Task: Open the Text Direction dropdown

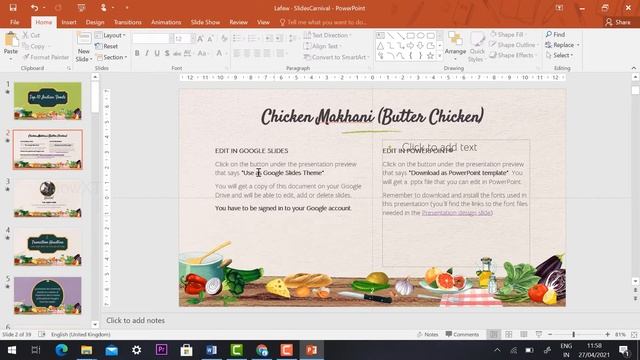Action: (x=328, y=35)
